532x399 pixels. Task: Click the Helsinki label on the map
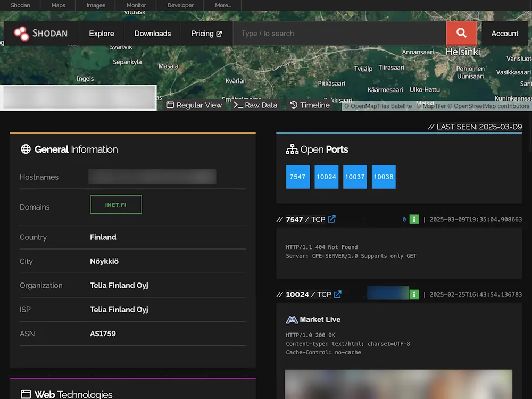click(463, 52)
